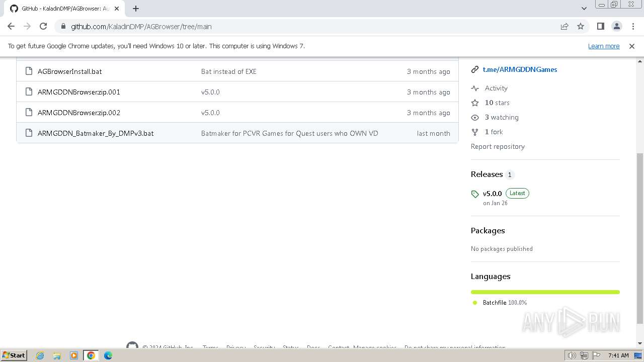Click the Latest release badge
Image resolution: width=644 pixels, height=362 pixels.
(517, 193)
